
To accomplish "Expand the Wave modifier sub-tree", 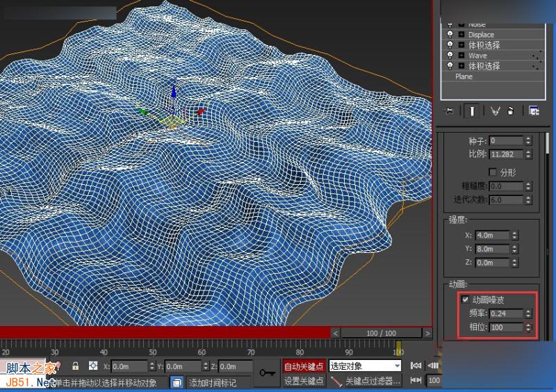I will point(461,56).
